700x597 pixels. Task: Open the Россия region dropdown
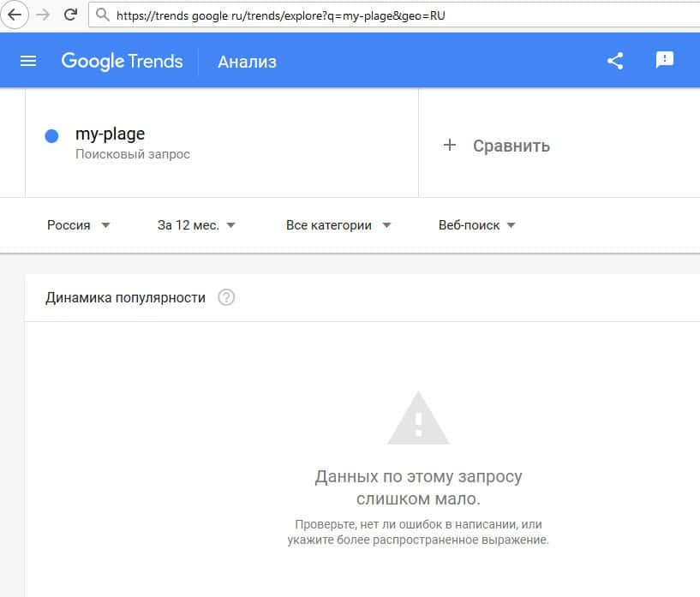79,225
